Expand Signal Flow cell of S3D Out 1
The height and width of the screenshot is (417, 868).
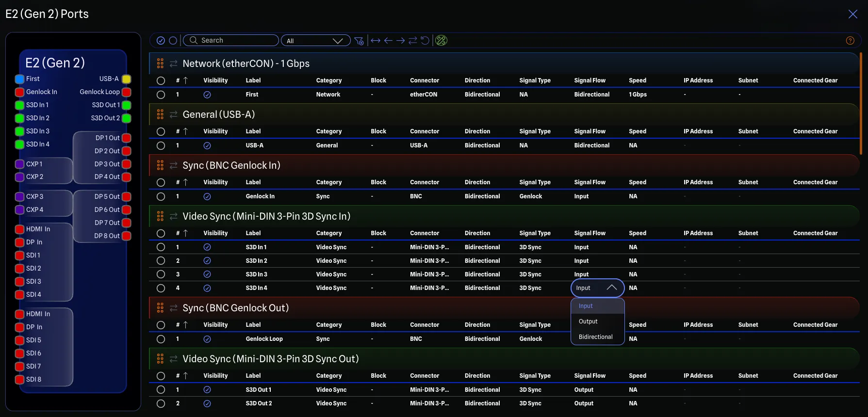584,390
